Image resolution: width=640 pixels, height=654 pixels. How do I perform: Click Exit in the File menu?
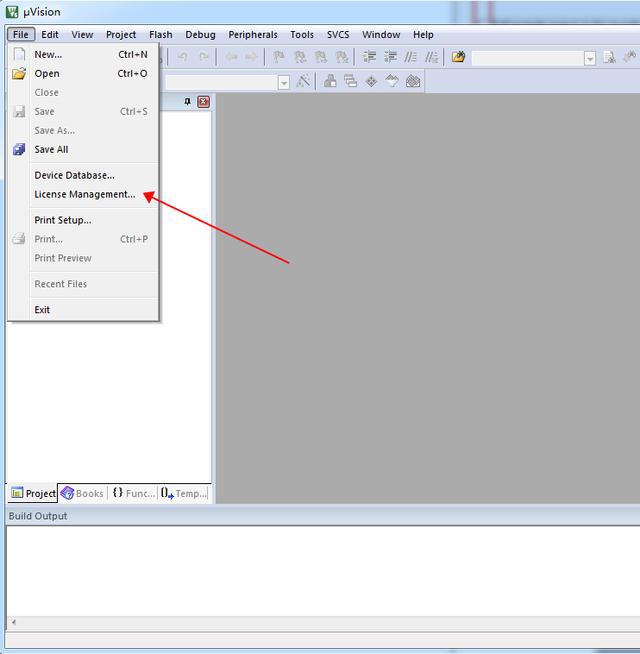point(42,310)
